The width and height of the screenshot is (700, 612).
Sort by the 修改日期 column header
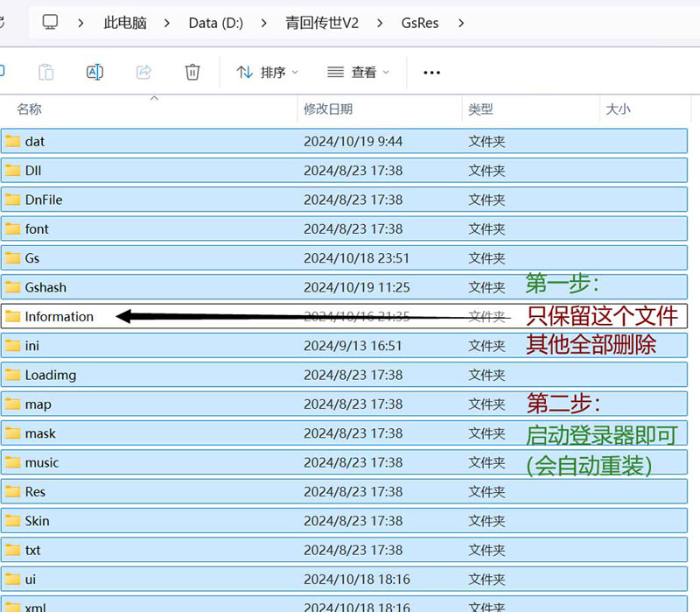pyautogui.click(x=328, y=109)
